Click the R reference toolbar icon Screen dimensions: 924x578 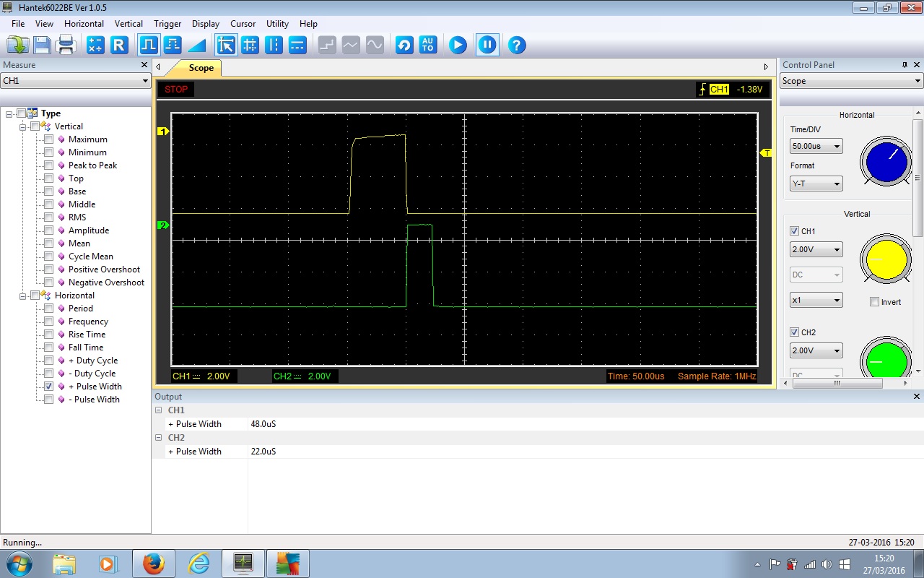click(x=119, y=46)
